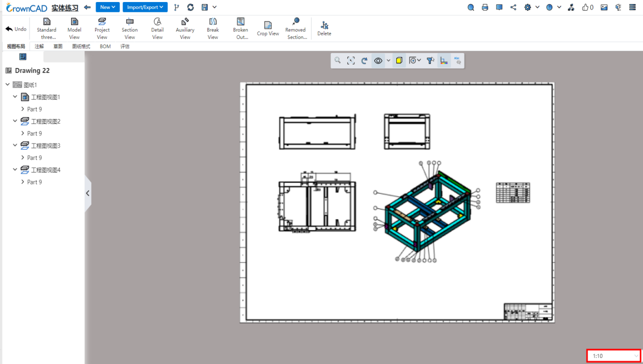Click the zoom to fit frame icon
Screen dimensions: 643x364
click(x=351, y=60)
